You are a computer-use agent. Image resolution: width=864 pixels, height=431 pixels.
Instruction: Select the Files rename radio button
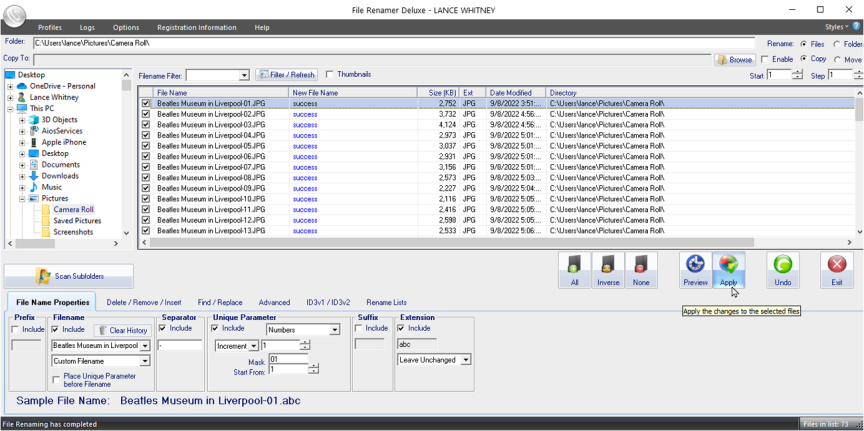point(803,44)
